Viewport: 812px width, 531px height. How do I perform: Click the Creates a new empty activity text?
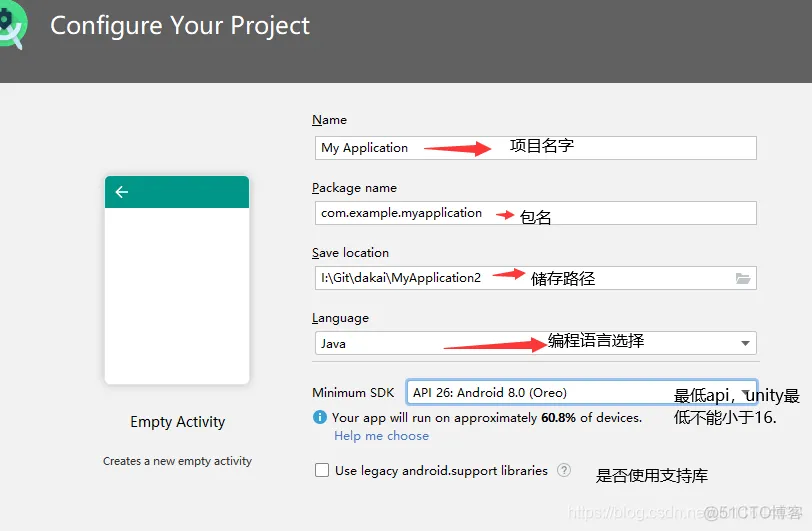pos(178,461)
